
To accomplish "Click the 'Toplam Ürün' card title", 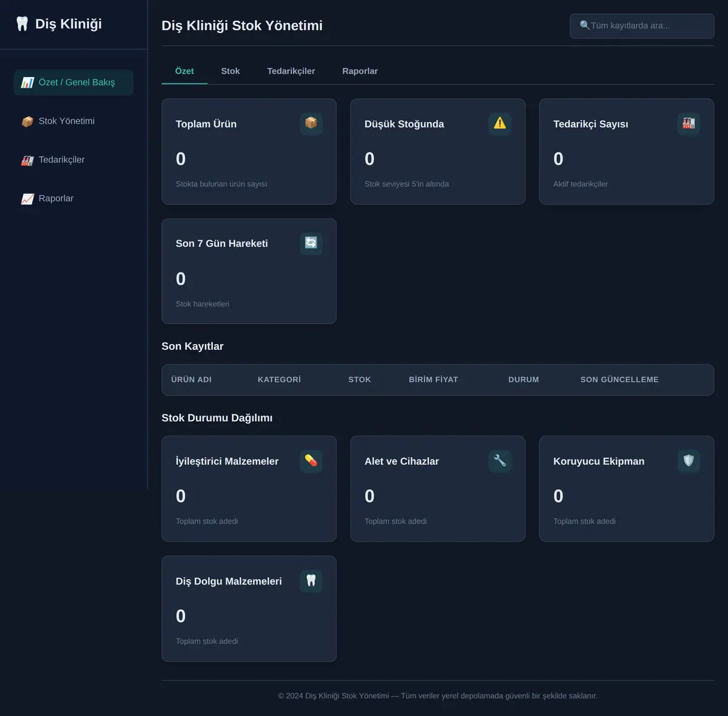I will (206, 124).
